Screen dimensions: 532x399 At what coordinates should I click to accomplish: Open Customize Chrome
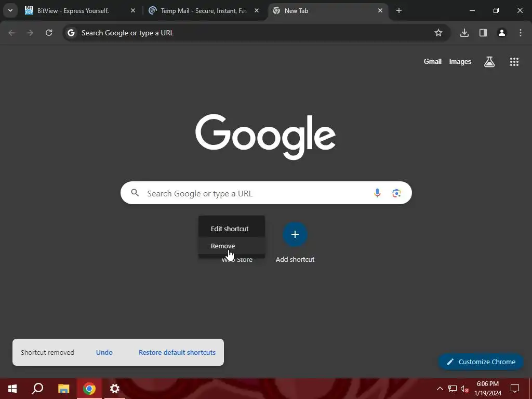tap(481, 362)
